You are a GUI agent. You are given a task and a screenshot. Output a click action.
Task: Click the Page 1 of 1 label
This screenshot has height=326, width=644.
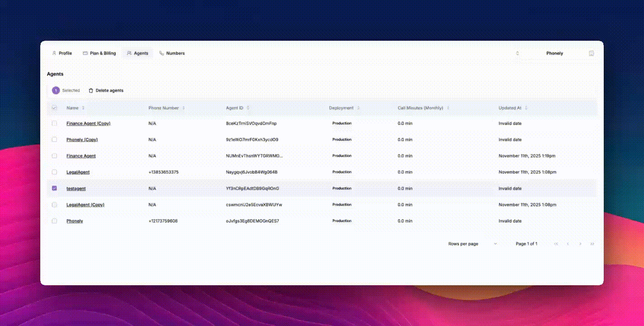[526, 244]
